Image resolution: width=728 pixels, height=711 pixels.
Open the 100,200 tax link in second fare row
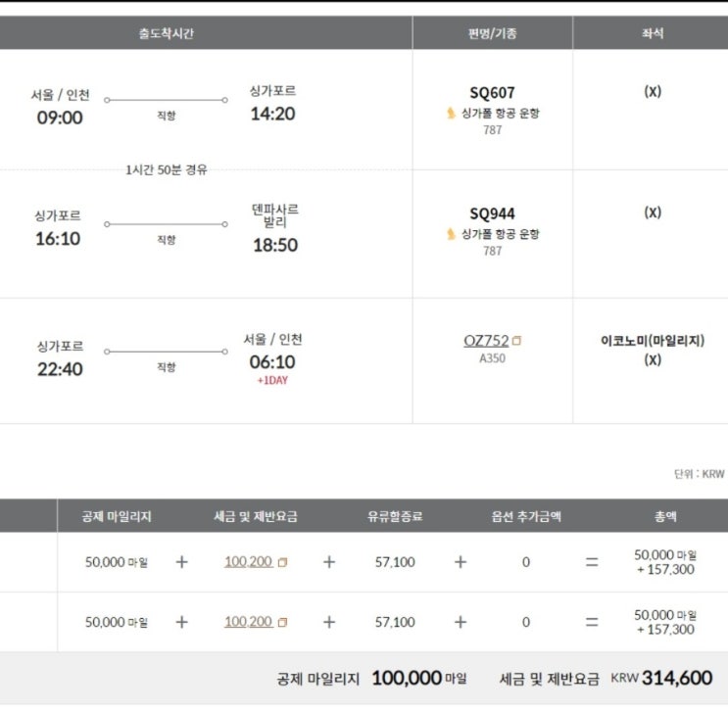[x=248, y=621]
